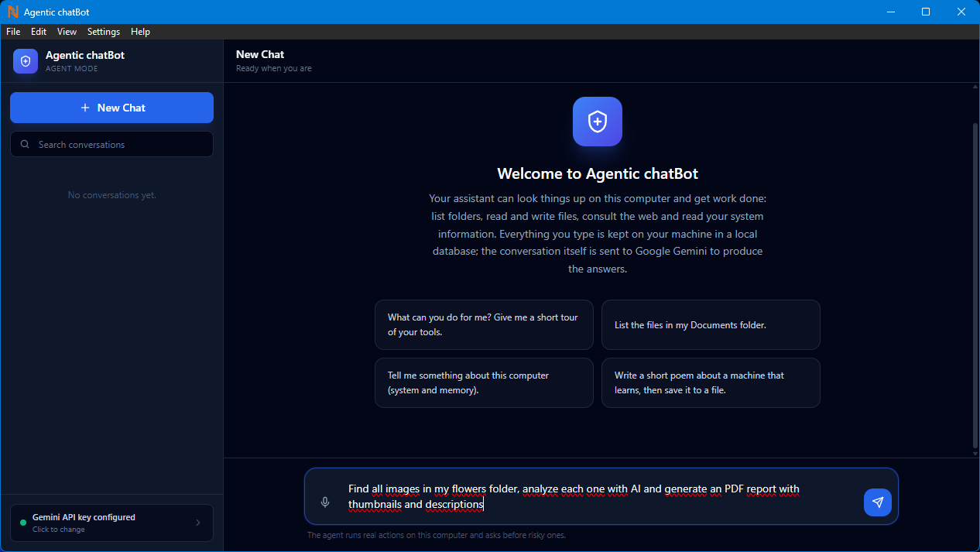Select the 'What can you do for me' suggestion
Image resolution: width=980 pixels, height=552 pixels.
coord(484,324)
